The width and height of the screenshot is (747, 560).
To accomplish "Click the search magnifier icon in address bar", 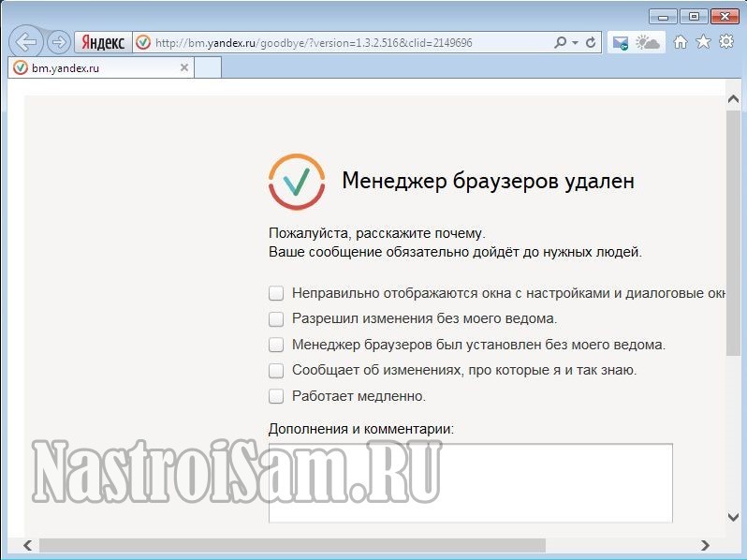I will tap(561, 42).
